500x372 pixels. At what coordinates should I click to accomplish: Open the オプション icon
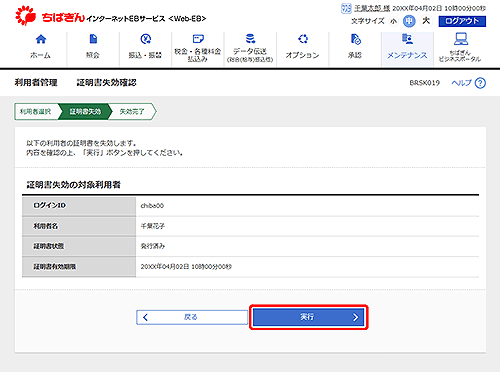(x=303, y=39)
